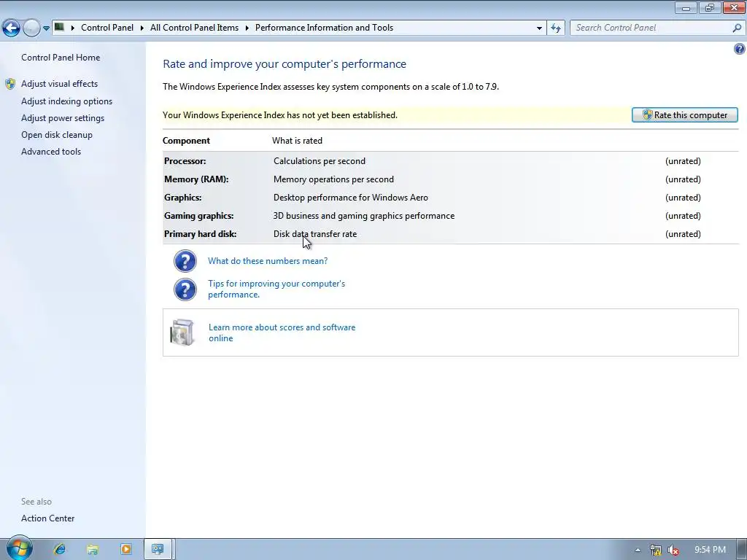747x560 pixels.
Task: Click the Forward navigation arrow button
Action: click(x=31, y=28)
